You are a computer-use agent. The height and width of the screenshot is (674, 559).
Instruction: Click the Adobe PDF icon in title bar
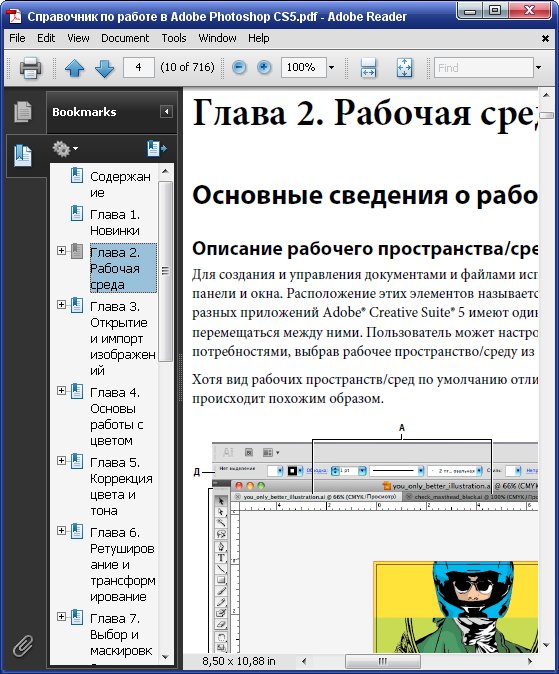pyautogui.click(x=14, y=16)
